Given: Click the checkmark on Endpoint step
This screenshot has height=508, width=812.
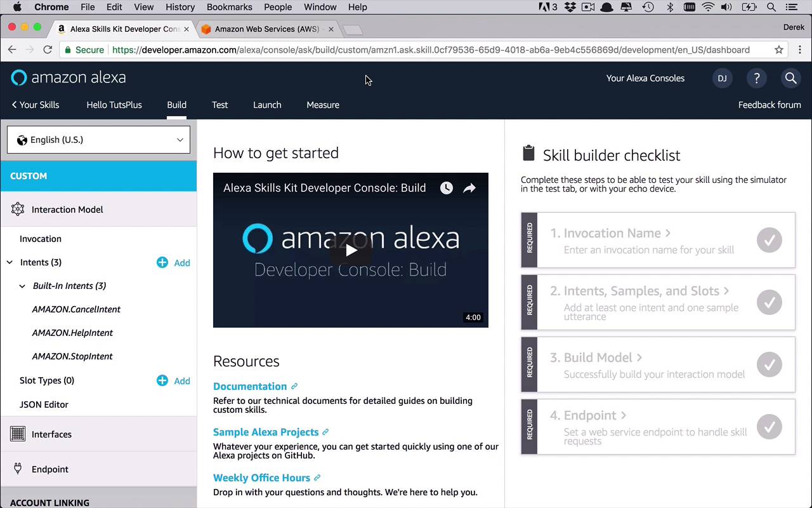Looking at the screenshot, I should point(769,427).
